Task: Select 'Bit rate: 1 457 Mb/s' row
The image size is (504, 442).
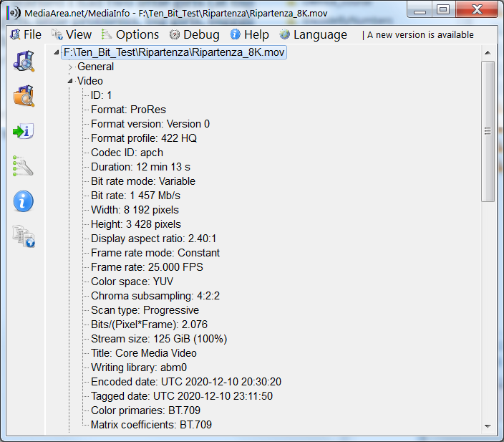Action: (135, 196)
